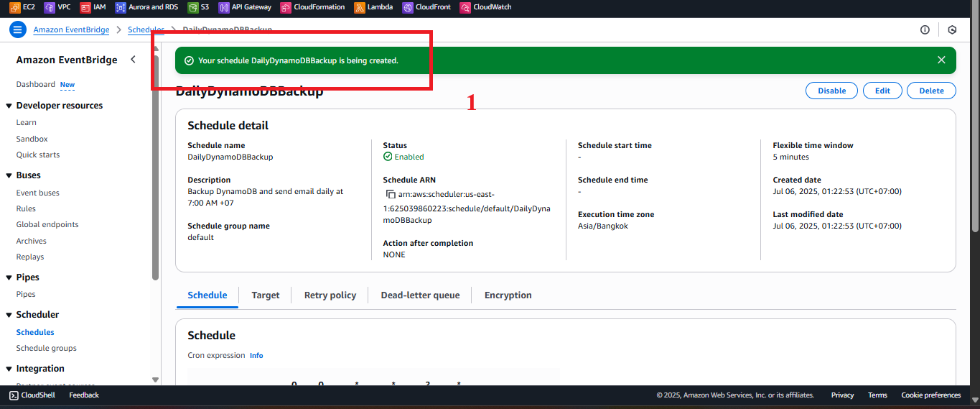This screenshot has height=409, width=980.
Task: Open the API Gateway shortcut icon
Action: click(x=224, y=7)
